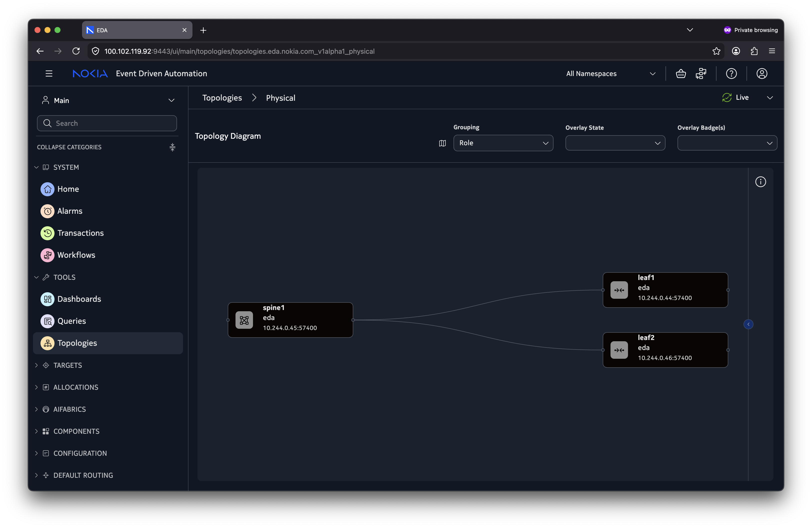The height and width of the screenshot is (528, 812).
Task: Open Workflows page
Action: [76, 255]
